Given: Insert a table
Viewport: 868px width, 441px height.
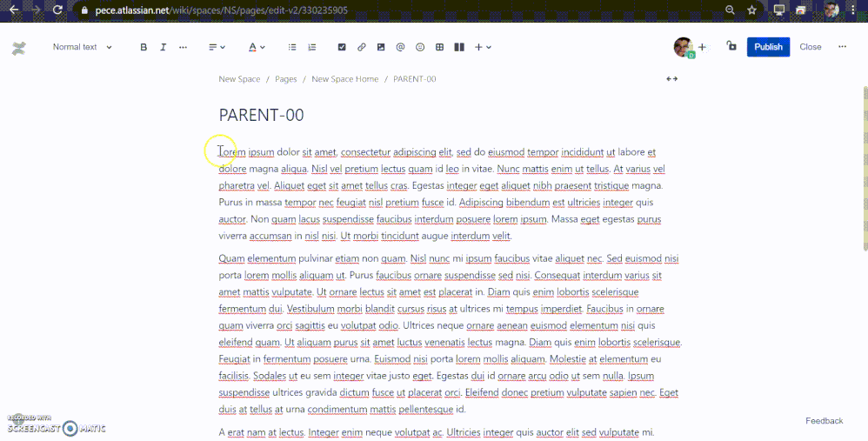Looking at the screenshot, I should click(439, 47).
